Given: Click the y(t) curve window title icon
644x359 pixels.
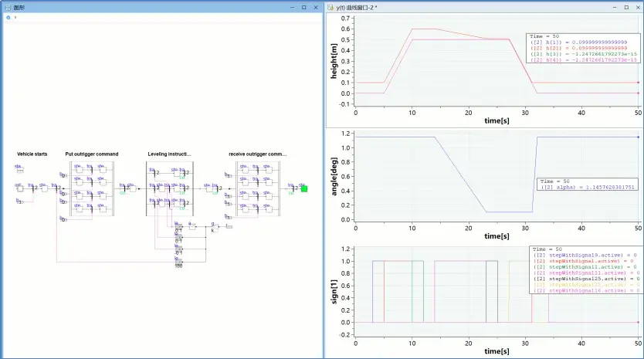Looking at the screenshot, I should tap(330, 8).
